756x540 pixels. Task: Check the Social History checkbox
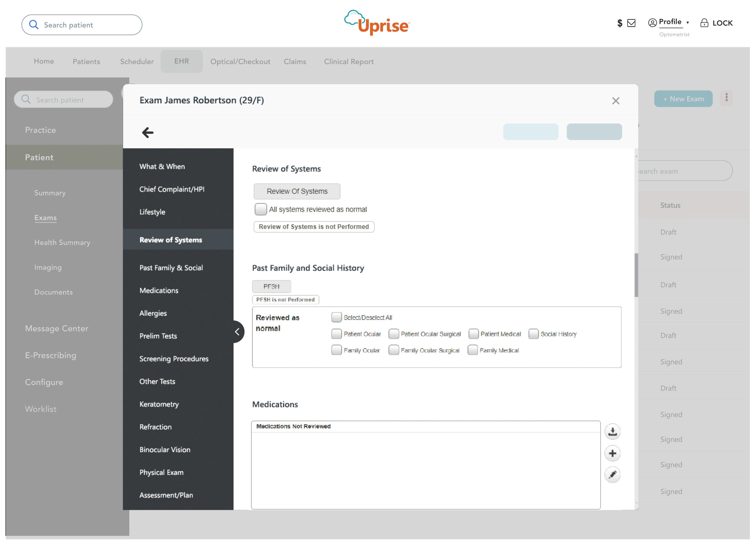click(x=534, y=334)
